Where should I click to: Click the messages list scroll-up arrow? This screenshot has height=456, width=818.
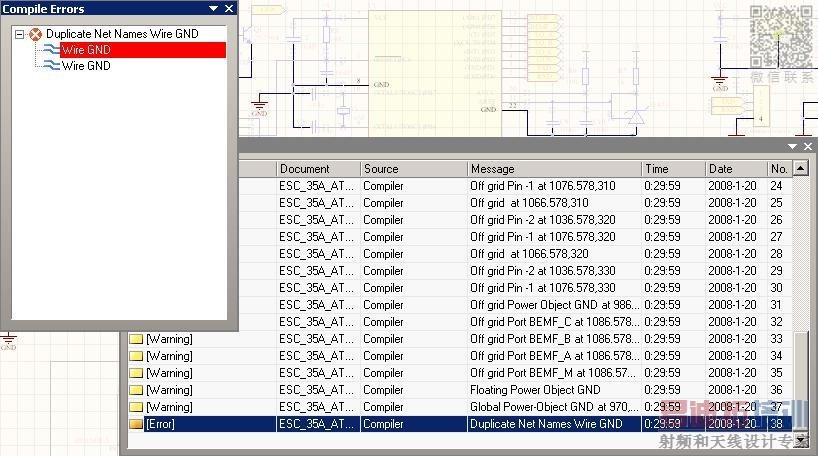point(801,168)
